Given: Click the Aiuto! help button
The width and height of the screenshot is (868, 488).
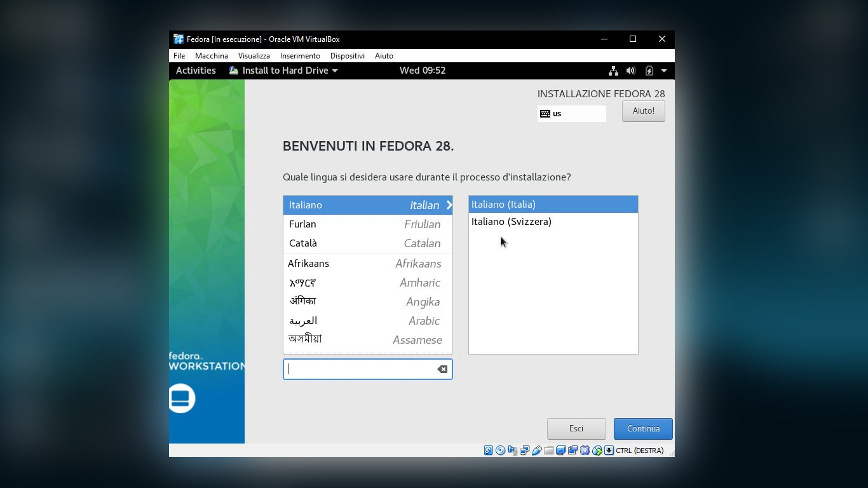Looking at the screenshot, I should click(643, 111).
